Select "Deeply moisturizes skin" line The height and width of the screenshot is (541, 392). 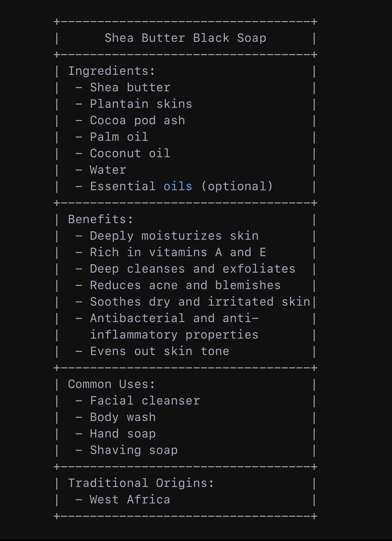(174, 236)
